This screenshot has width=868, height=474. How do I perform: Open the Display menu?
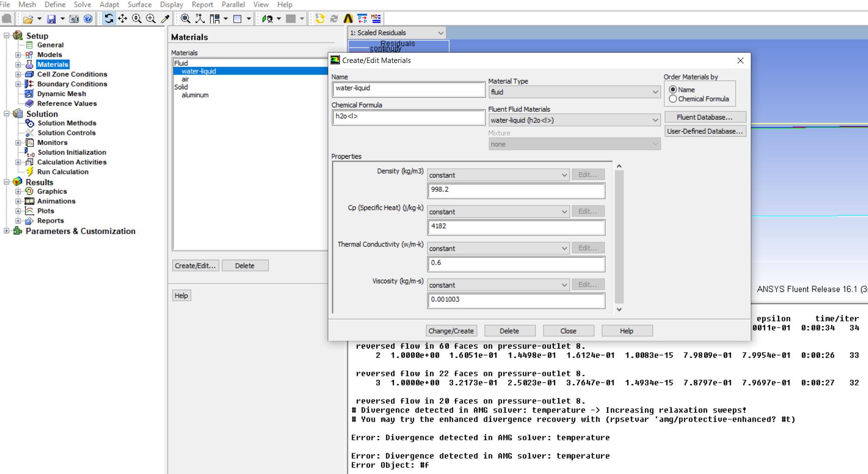(171, 4)
